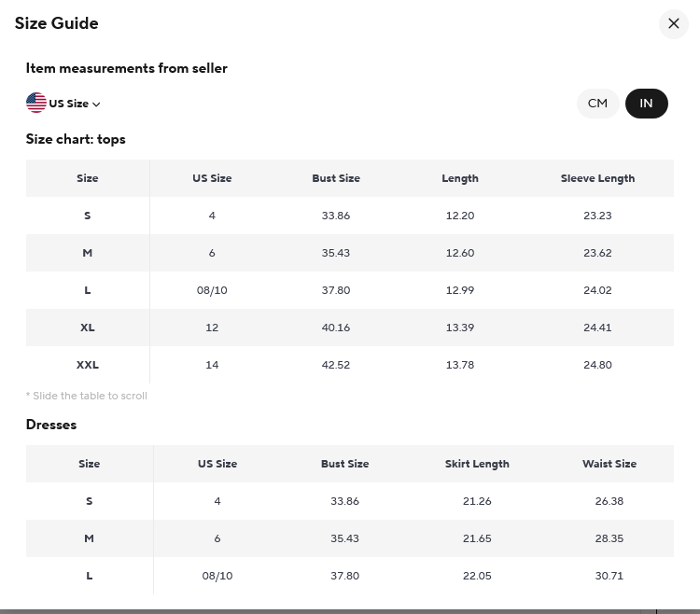
Task: Select the IN unit toggle
Action: [646, 104]
